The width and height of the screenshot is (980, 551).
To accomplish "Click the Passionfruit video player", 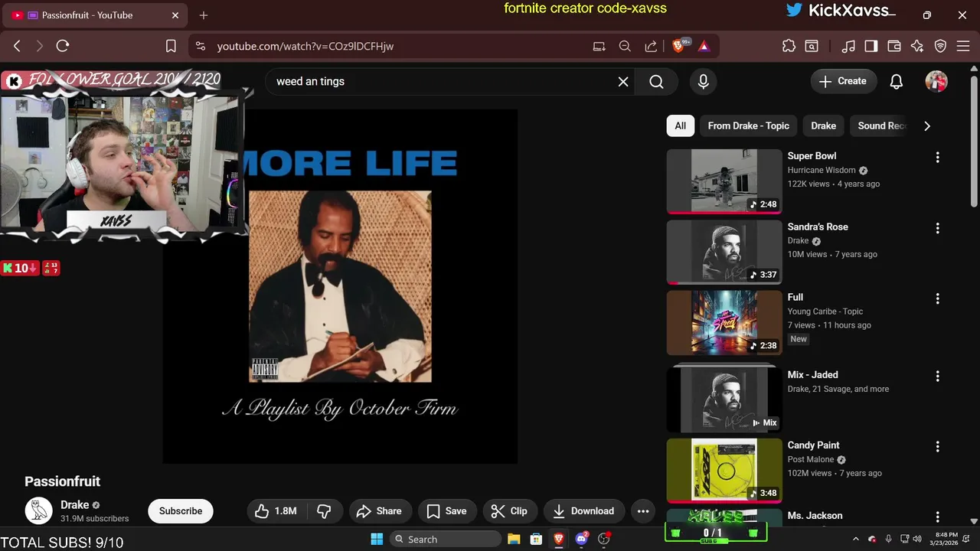I will point(340,286).
